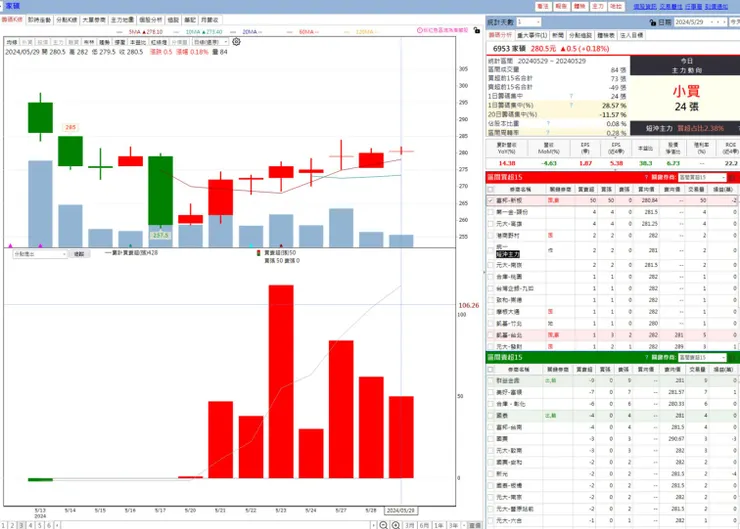Click the right scroll arrow on the bottom scrollbar

[x=373, y=525]
